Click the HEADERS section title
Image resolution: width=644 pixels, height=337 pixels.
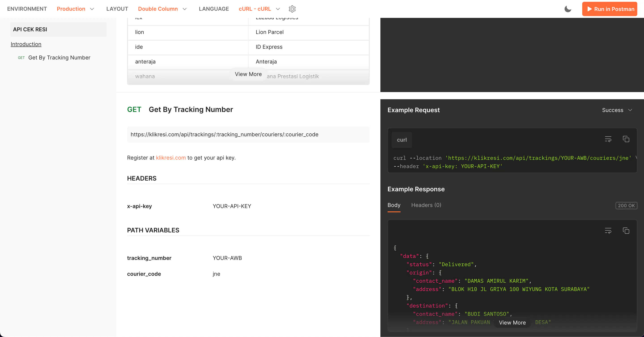pyautogui.click(x=141, y=179)
